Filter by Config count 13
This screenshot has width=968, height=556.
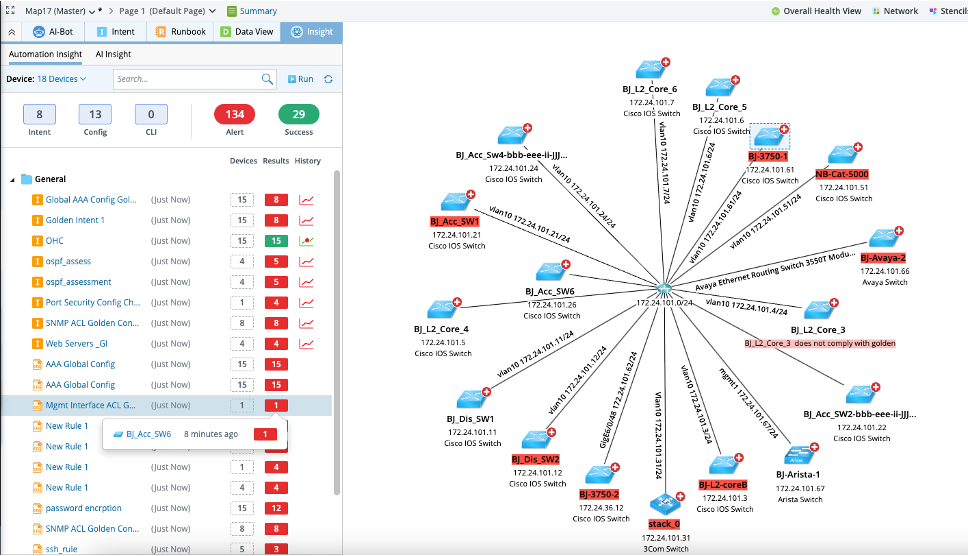click(95, 114)
